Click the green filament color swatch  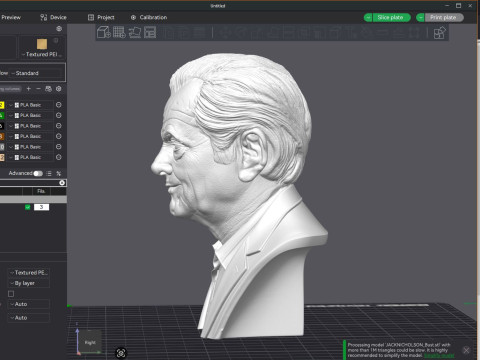click(x=2, y=115)
